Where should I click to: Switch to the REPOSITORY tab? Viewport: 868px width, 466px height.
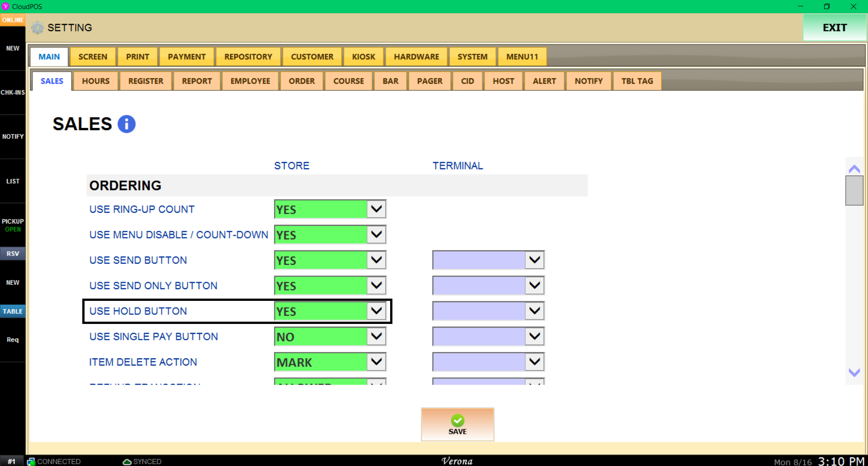pyautogui.click(x=248, y=57)
